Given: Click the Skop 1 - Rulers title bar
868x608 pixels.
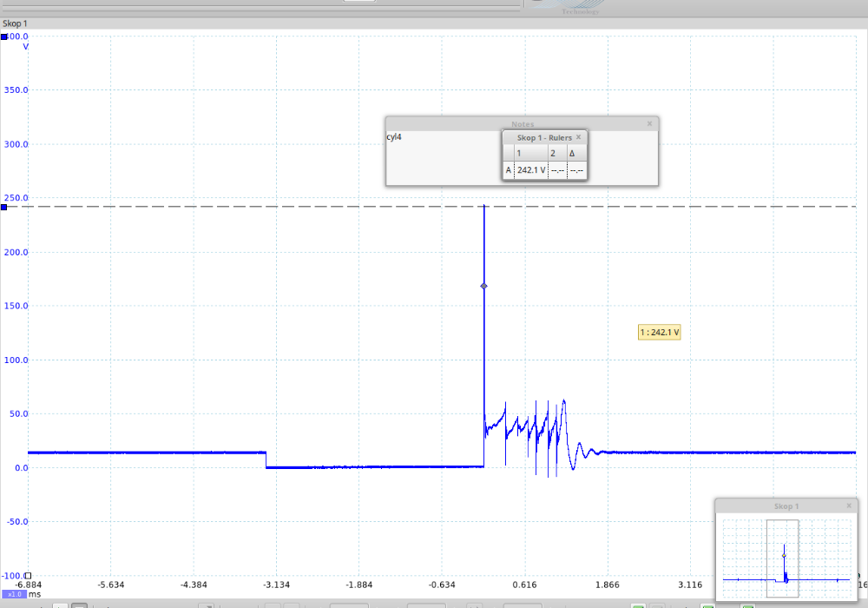Looking at the screenshot, I should (538, 137).
